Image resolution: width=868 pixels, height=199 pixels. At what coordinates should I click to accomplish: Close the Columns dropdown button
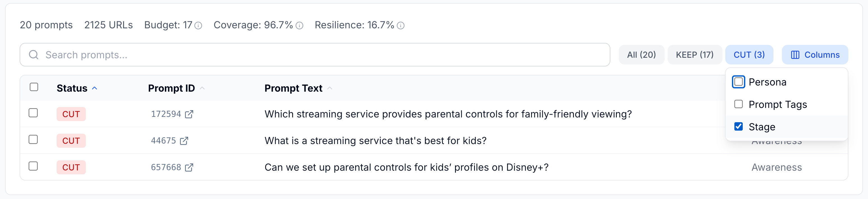[x=815, y=55]
